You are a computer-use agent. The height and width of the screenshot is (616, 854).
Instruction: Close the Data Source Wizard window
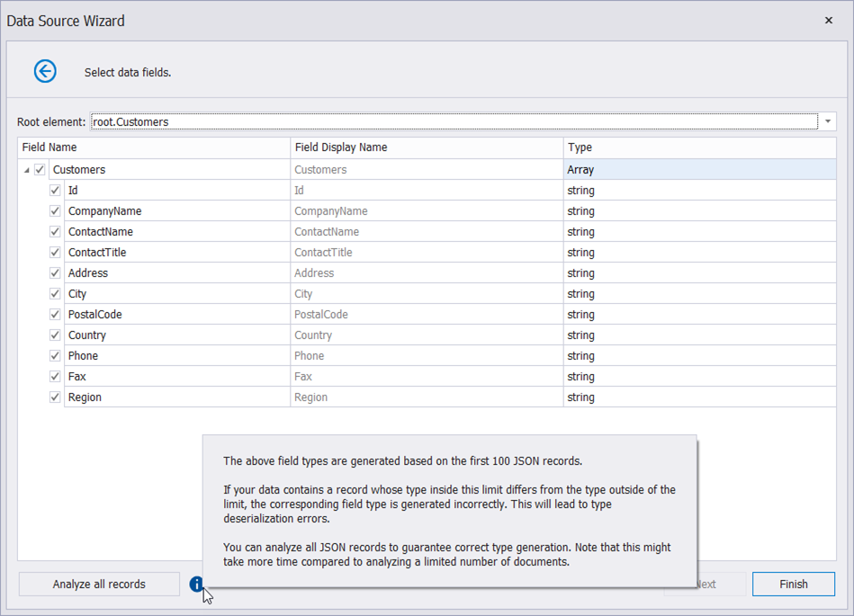coord(828,21)
